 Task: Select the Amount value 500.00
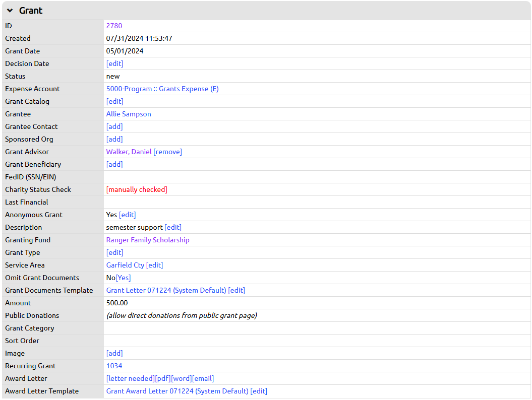116,303
